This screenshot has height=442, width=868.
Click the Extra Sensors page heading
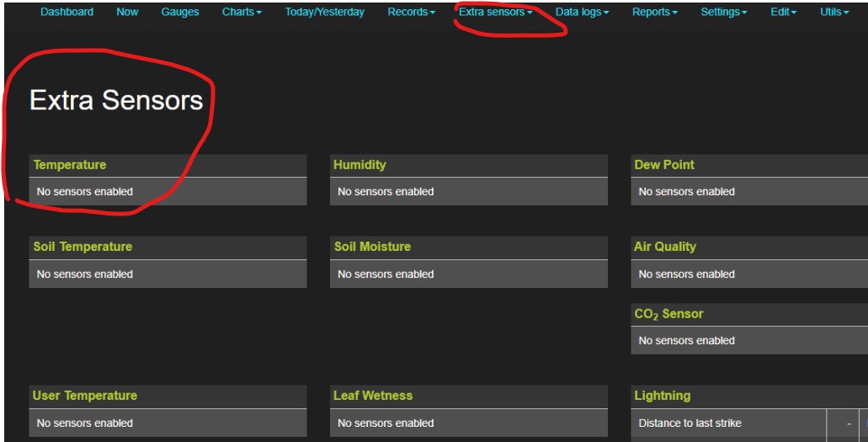(116, 101)
